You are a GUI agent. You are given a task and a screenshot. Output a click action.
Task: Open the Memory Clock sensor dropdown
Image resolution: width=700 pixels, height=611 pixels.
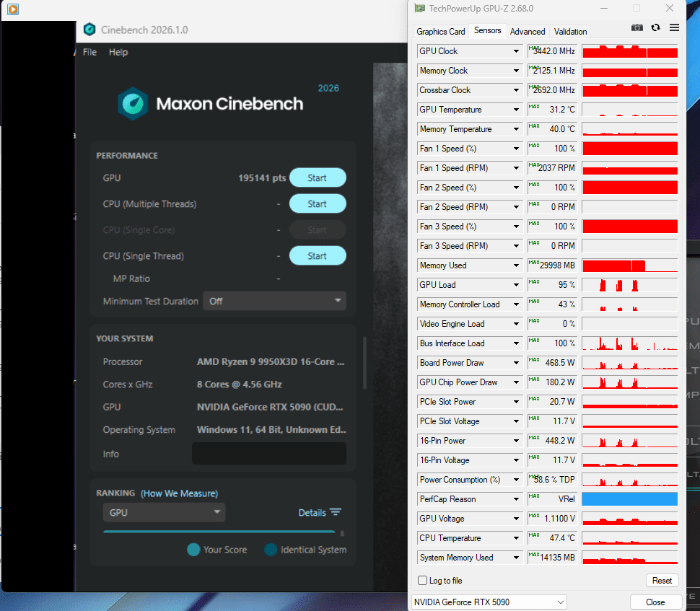tap(516, 71)
